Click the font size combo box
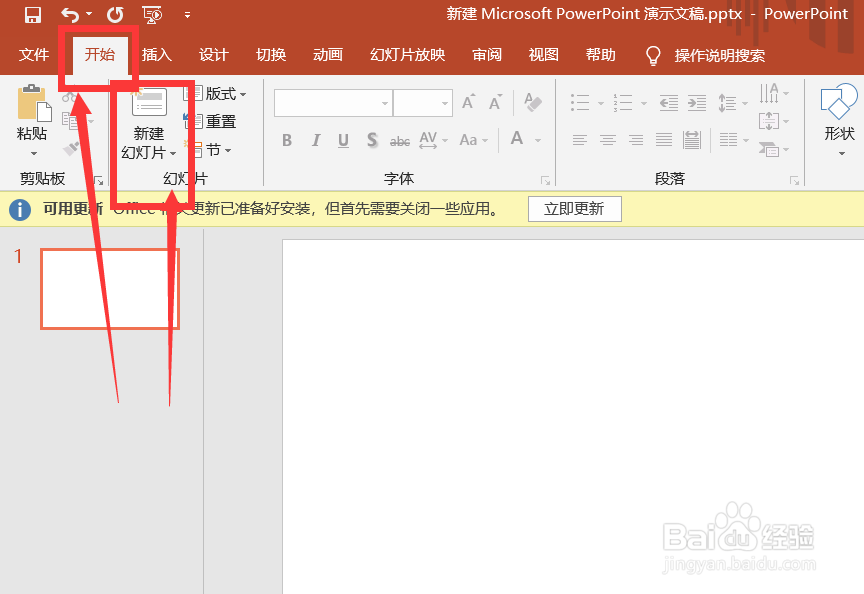864x594 pixels. 423,103
